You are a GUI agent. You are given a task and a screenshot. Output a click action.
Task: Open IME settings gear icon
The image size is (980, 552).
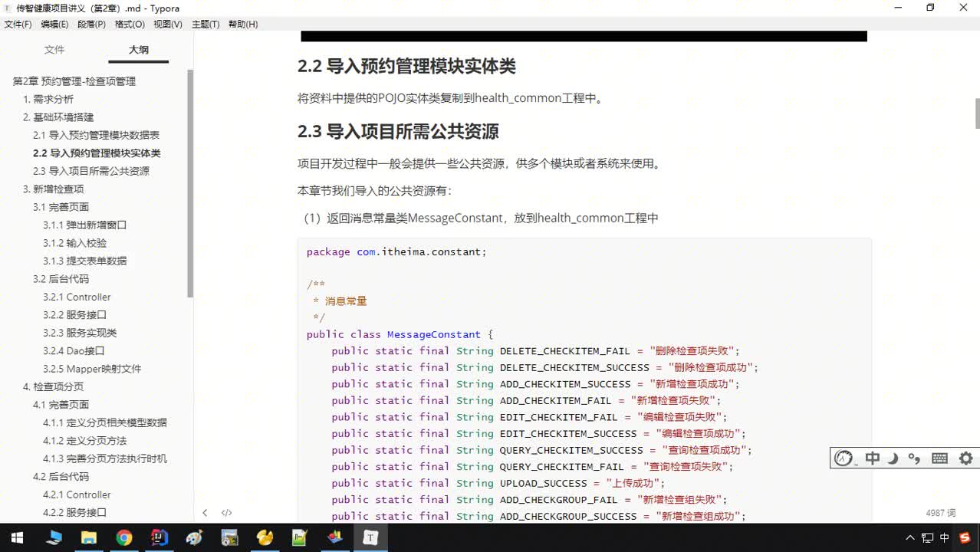966,458
